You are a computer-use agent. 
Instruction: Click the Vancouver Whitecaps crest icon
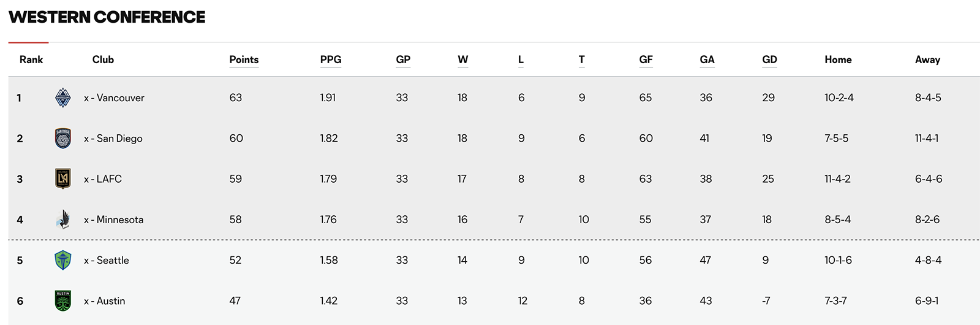[62, 97]
